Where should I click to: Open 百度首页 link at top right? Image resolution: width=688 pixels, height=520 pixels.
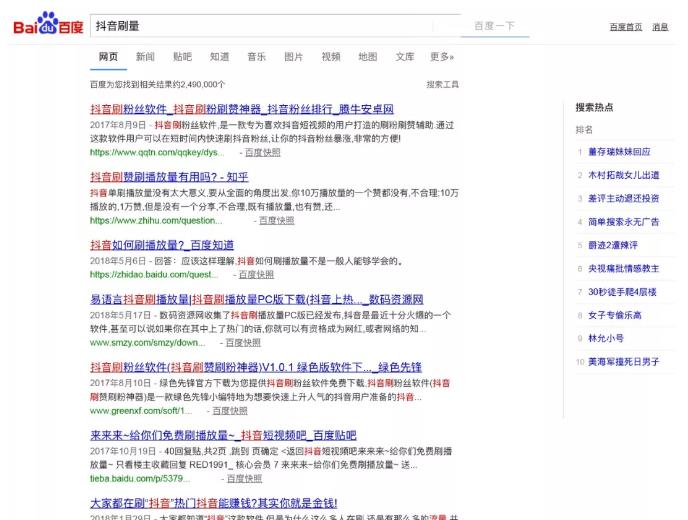point(626,27)
